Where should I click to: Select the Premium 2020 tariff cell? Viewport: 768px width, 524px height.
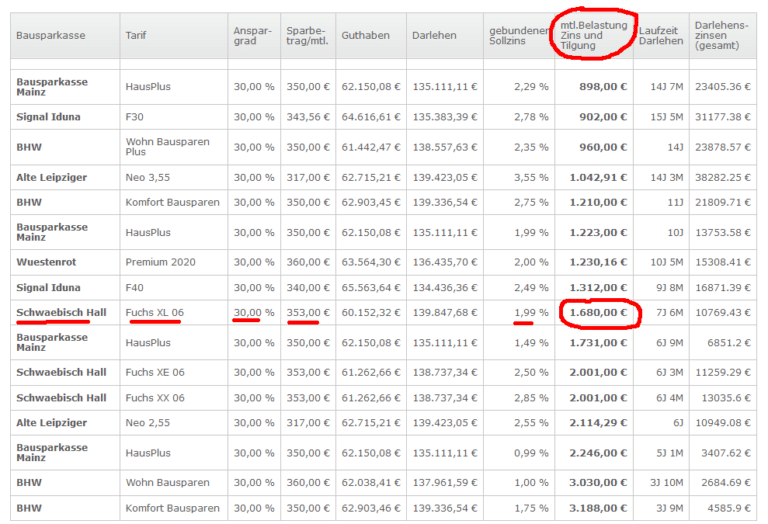(160, 262)
